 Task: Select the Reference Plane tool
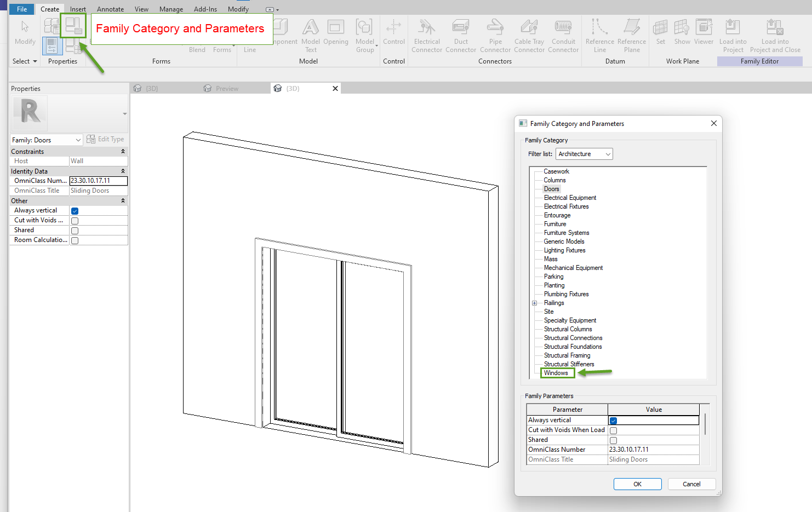(x=632, y=36)
